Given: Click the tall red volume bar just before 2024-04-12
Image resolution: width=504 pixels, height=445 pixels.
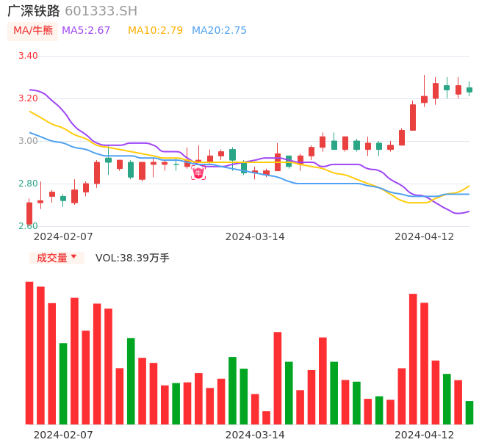Looking at the screenshot, I should pyautogui.click(x=413, y=359).
